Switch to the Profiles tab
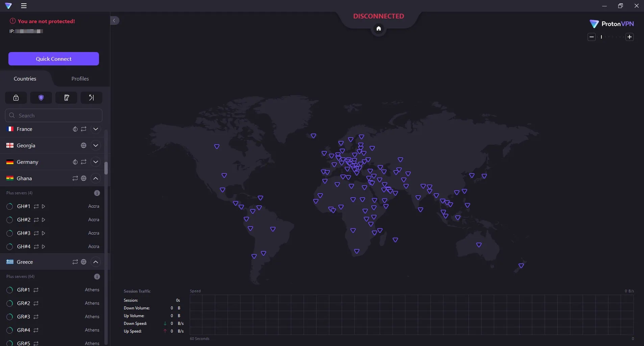The image size is (644, 346). (80, 79)
